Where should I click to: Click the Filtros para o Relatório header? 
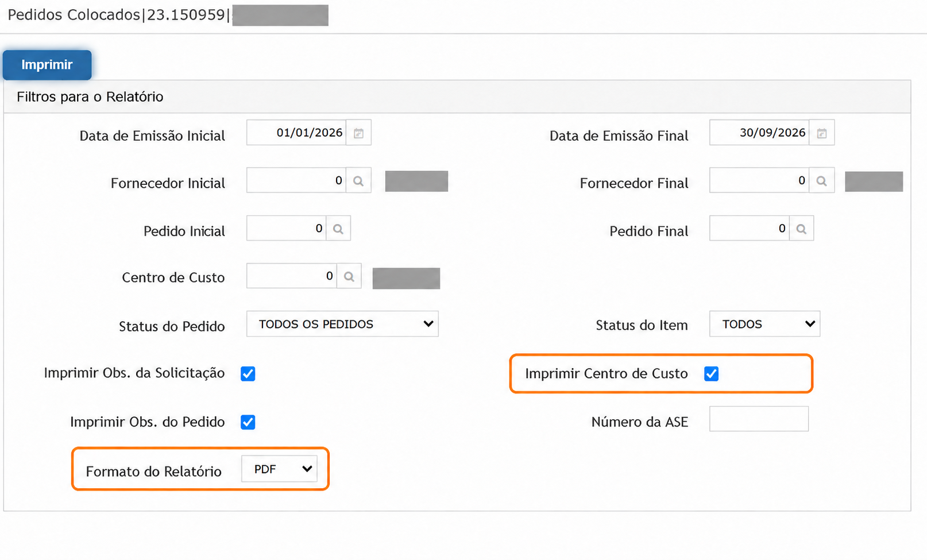coord(457,96)
